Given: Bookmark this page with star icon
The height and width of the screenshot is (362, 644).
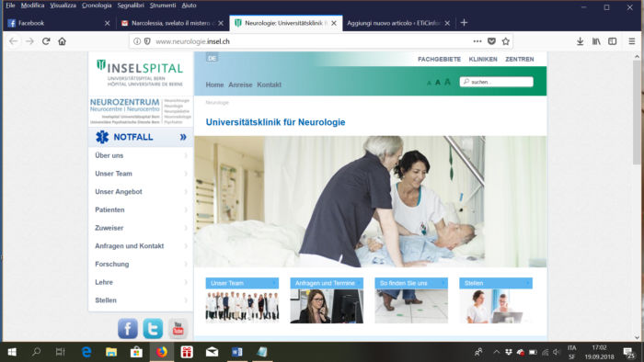Looking at the screenshot, I should click(506, 41).
